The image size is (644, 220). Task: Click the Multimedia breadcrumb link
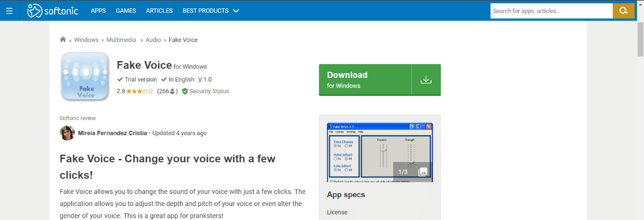pyautogui.click(x=121, y=40)
